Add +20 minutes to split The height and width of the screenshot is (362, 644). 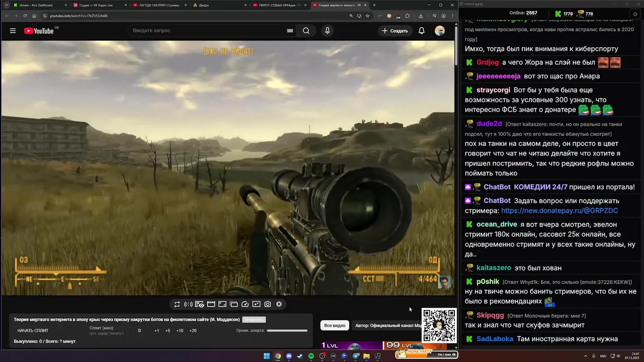click(193, 331)
